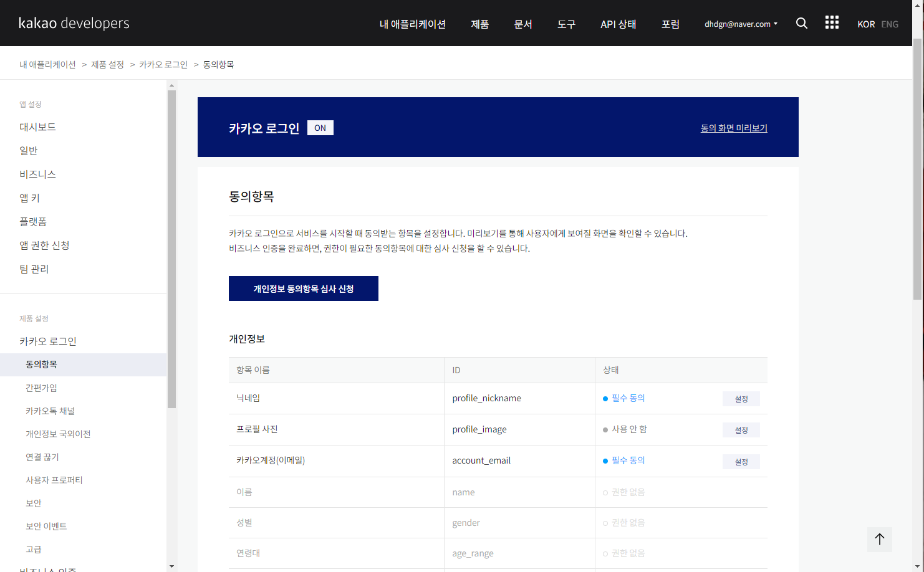Click the 제품 설정 breadcrumb
924x572 pixels.
[x=107, y=64]
